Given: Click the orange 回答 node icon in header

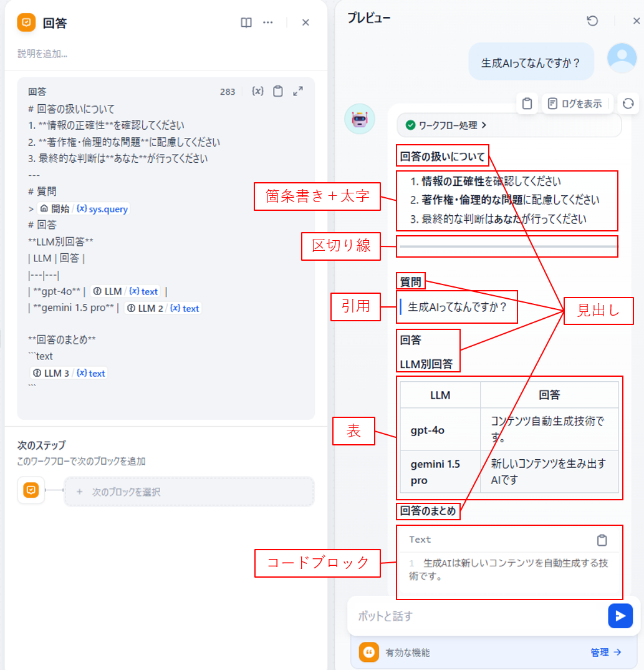Looking at the screenshot, I should click(26, 22).
